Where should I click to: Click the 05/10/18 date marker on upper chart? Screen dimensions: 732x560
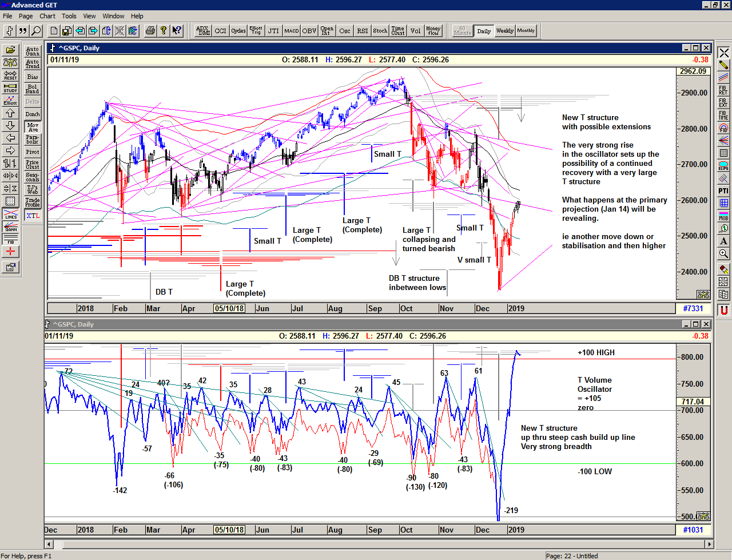(229, 308)
